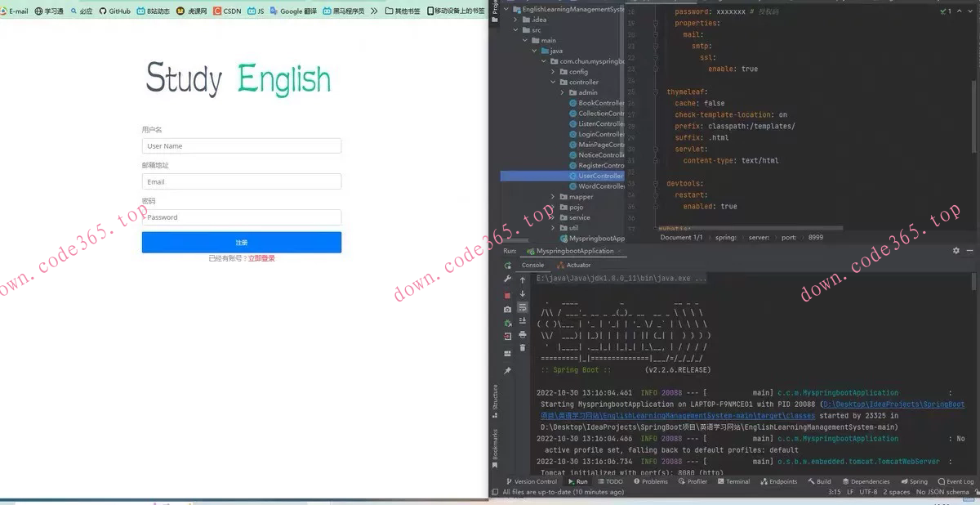Open the CSDN bookmark
Image resolution: width=980 pixels, height=505 pixels.
[228, 11]
